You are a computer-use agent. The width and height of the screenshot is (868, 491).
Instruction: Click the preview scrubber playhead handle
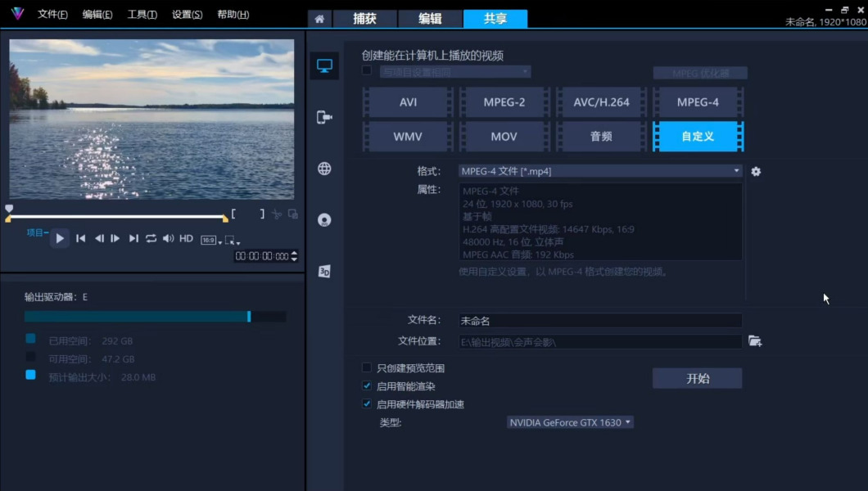(x=9, y=209)
